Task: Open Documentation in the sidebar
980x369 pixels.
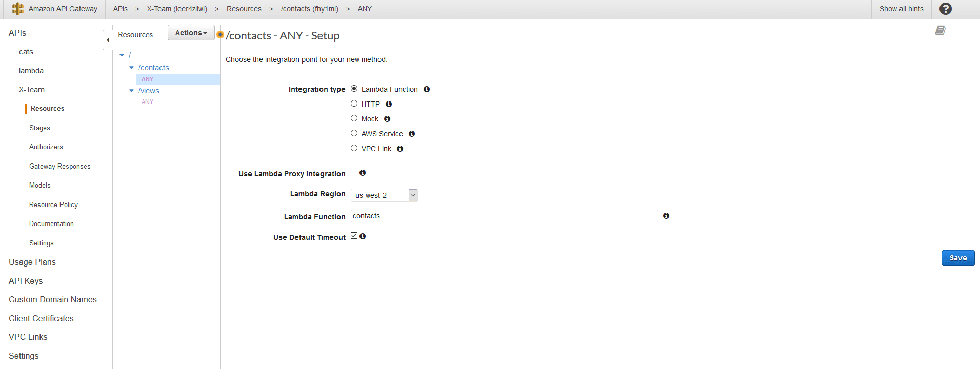Action: click(x=51, y=224)
